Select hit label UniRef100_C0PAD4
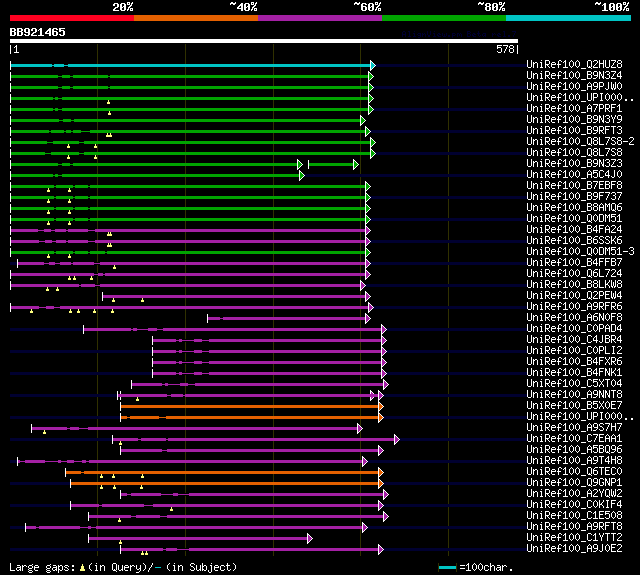This screenshot has width=640, height=575. (574, 329)
